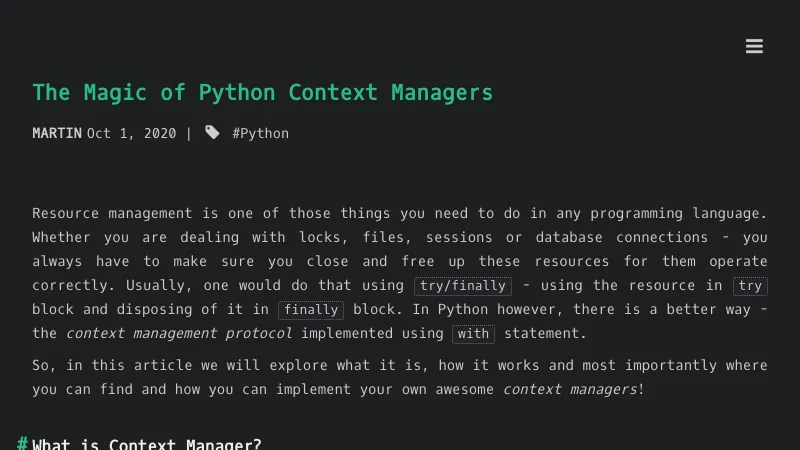Viewport: 800px width, 450px height.
Task: Click the publish date Oct 1, 2020
Action: [x=131, y=133]
